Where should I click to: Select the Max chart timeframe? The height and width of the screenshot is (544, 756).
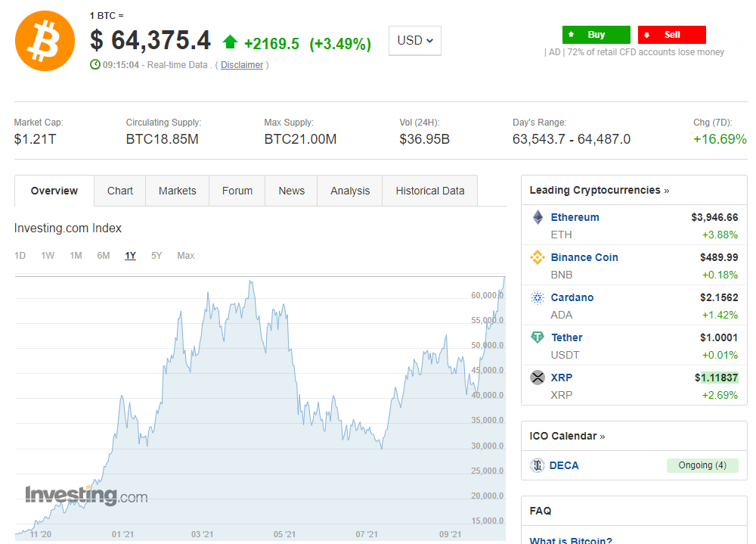click(x=186, y=255)
